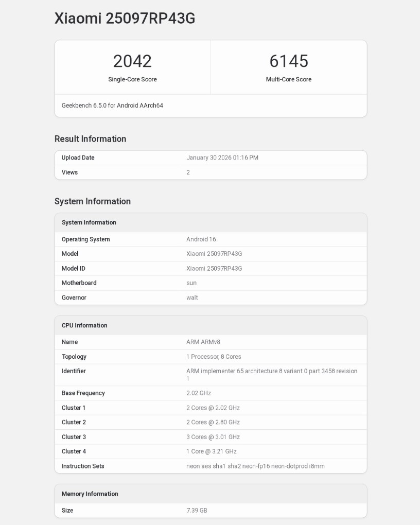Click the Android 16 operating system value

pos(201,239)
